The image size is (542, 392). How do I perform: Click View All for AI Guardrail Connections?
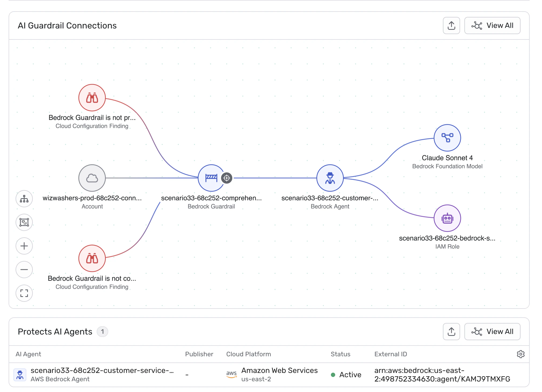click(x=492, y=26)
